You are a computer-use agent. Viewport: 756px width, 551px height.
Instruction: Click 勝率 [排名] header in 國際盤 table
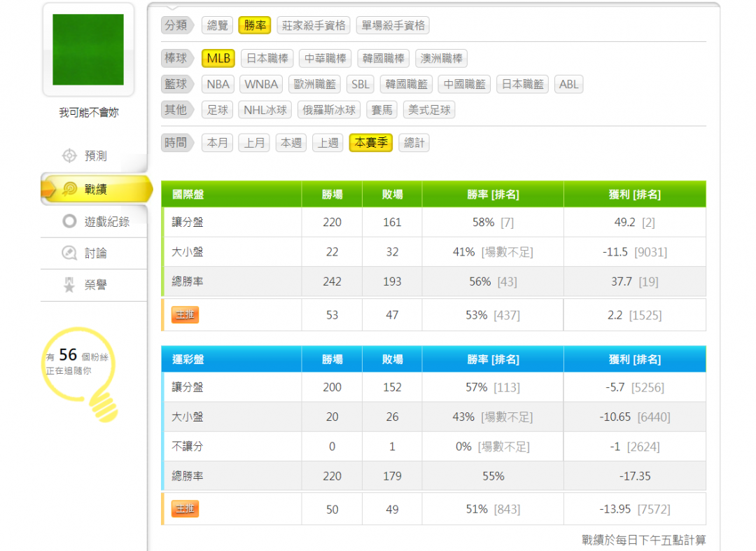point(493,194)
